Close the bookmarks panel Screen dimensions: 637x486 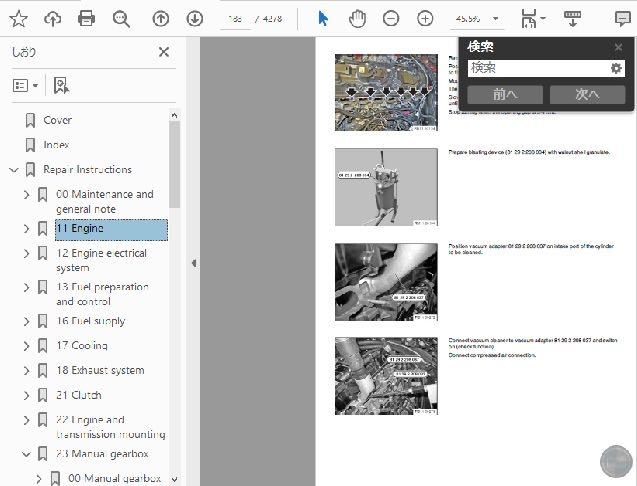pyautogui.click(x=164, y=52)
